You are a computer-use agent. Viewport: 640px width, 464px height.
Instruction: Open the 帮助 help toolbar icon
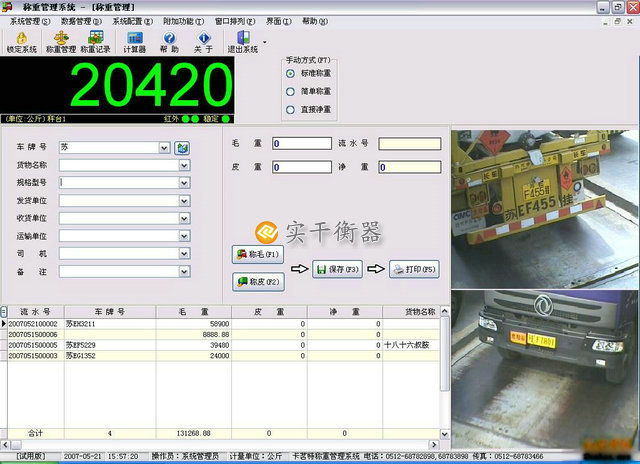169,40
